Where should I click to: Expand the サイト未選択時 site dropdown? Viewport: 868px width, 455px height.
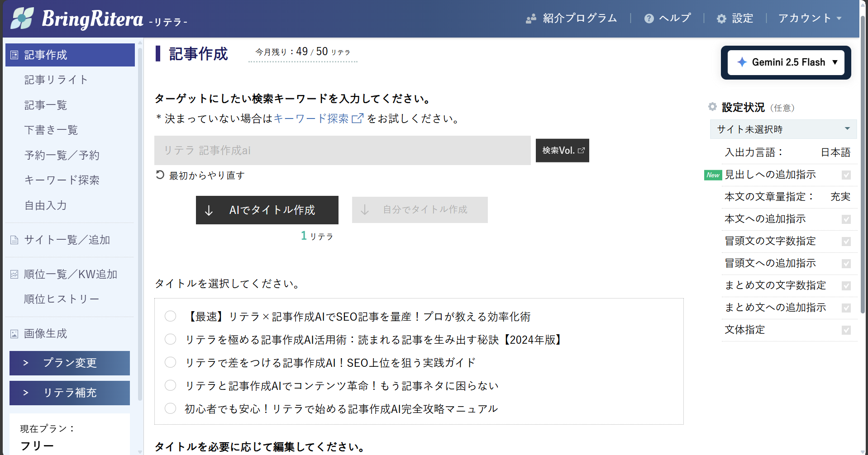(x=783, y=129)
